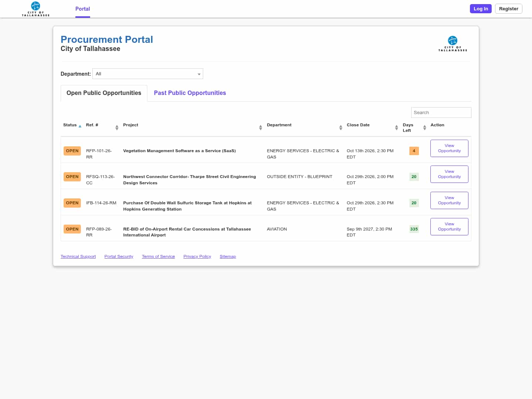Screen dimensions: 532x399
Task: Click OUTSIDE ENTITY - BLUEPRINT department cell
Action: pos(300,177)
